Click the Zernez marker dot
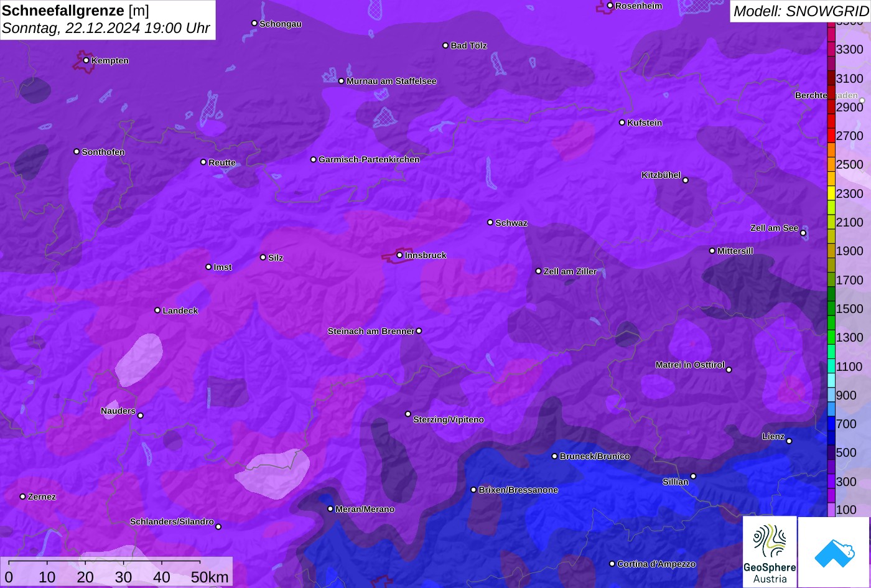 point(22,497)
